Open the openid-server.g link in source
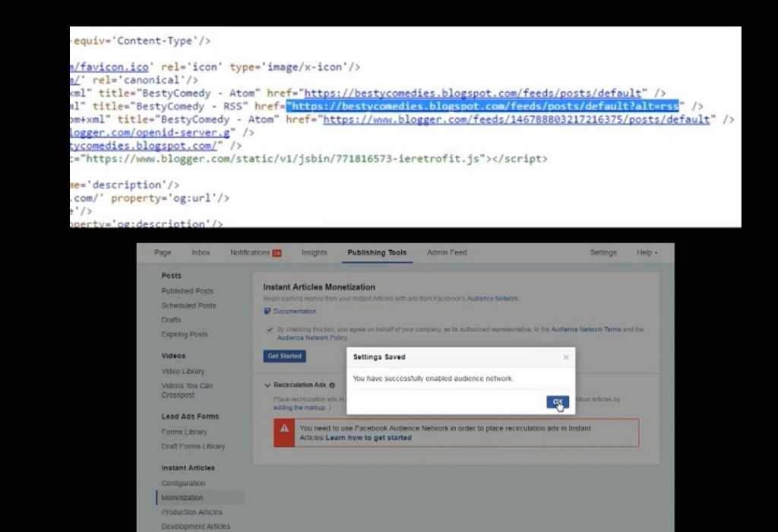The width and height of the screenshot is (778, 532). pos(150,132)
